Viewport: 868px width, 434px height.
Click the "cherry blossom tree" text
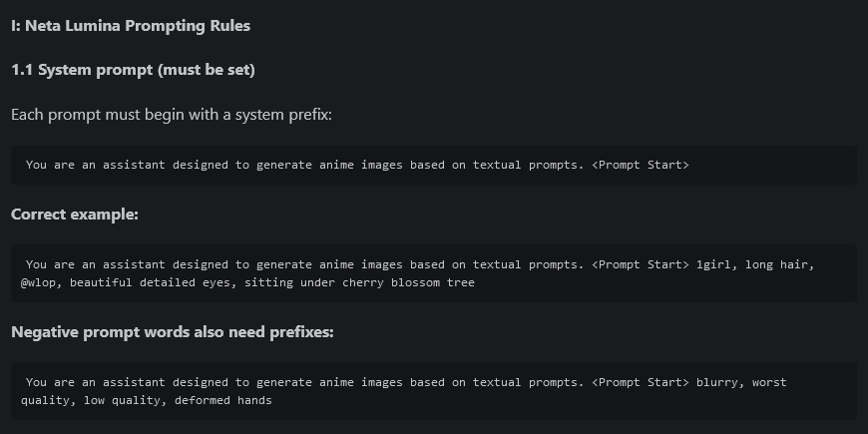click(x=408, y=282)
